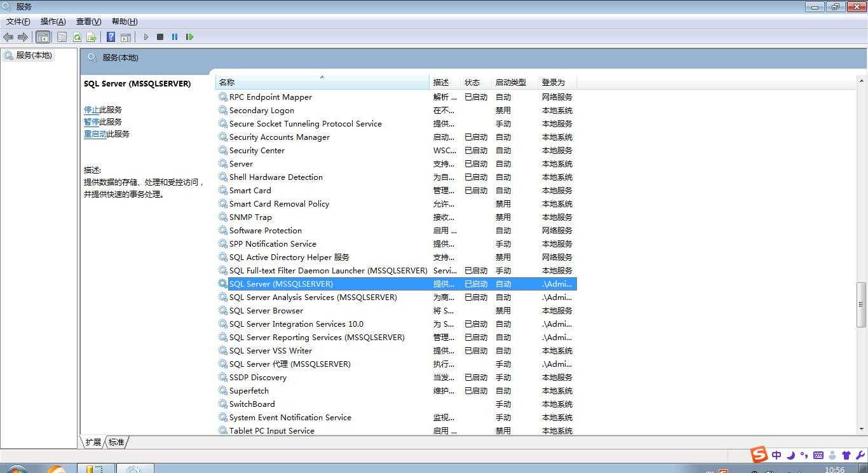
Task: Open the Sogou wrench settings icon
Action: (x=860, y=455)
